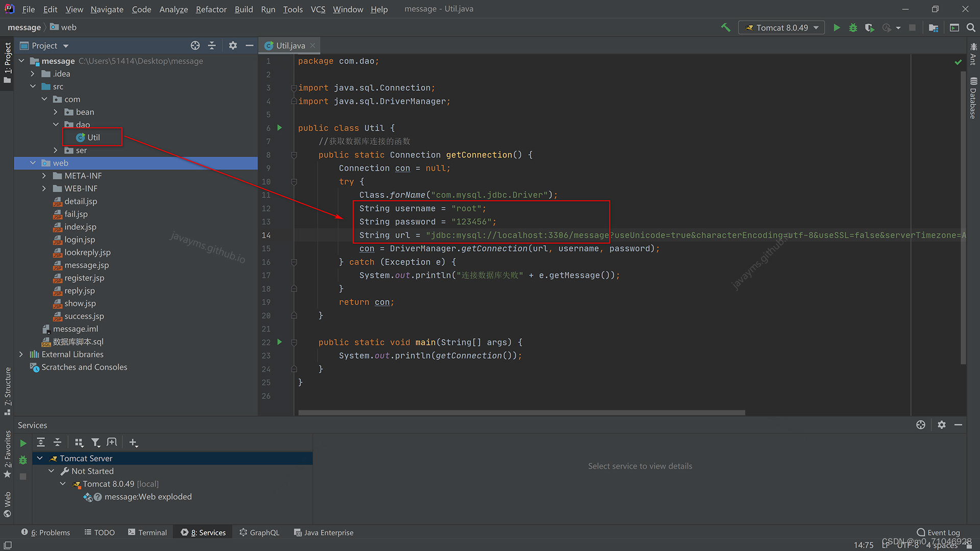Collapse All in the Project panel toolbar

tap(212, 45)
